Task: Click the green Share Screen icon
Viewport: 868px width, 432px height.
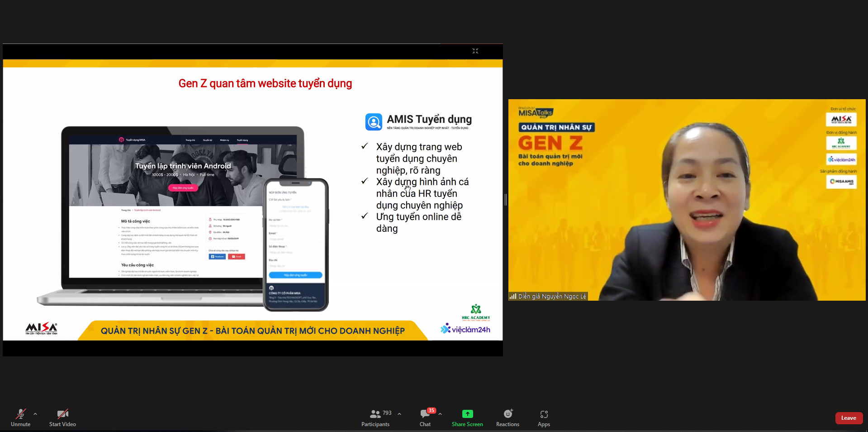Action: 467,414
